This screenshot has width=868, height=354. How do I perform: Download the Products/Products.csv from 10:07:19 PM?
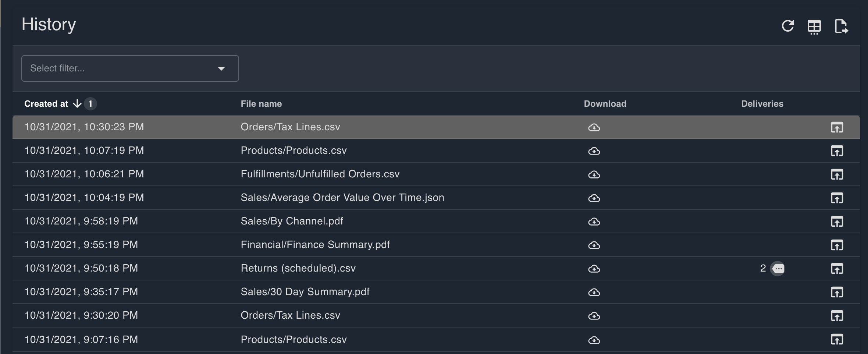pos(594,151)
